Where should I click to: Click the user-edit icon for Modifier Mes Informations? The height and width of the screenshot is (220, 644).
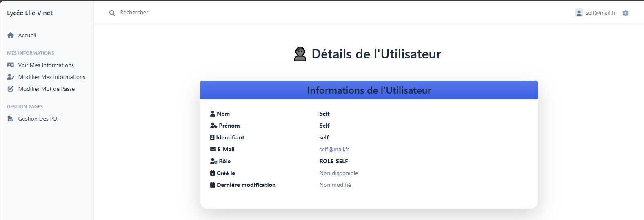click(x=11, y=77)
